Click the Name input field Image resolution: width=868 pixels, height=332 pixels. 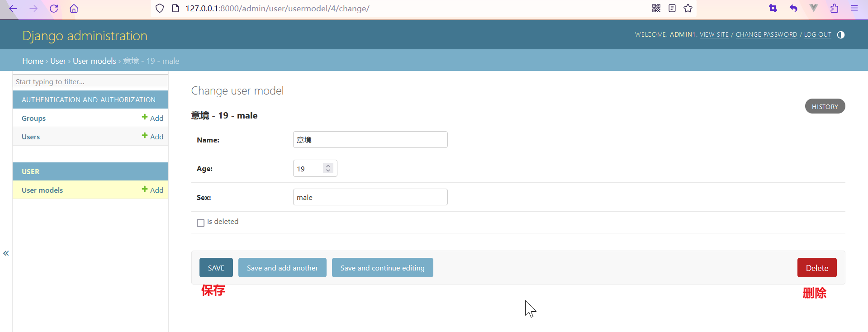point(370,139)
